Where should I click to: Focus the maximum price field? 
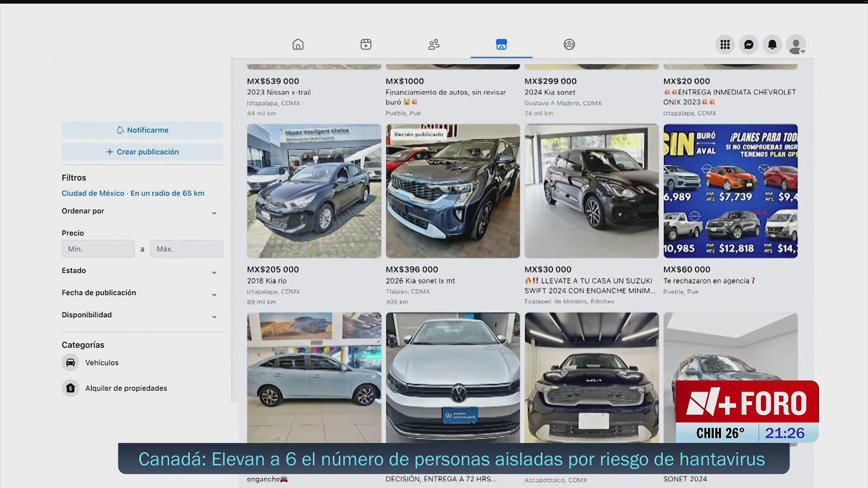(x=187, y=249)
